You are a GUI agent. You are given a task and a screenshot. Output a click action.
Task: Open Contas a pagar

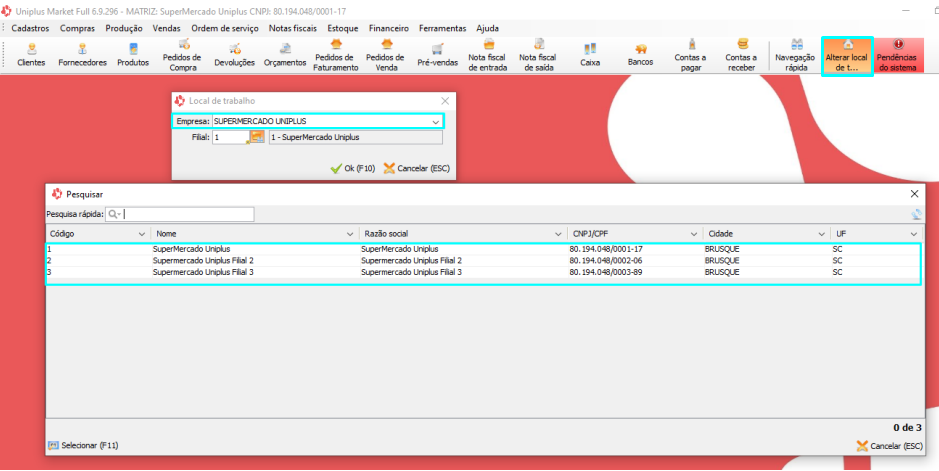pyautogui.click(x=690, y=55)
